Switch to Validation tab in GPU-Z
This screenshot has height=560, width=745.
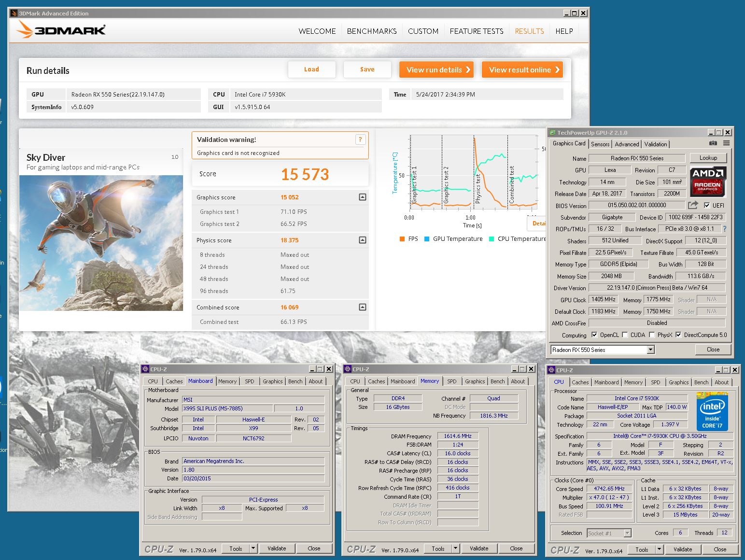[656, 144]
